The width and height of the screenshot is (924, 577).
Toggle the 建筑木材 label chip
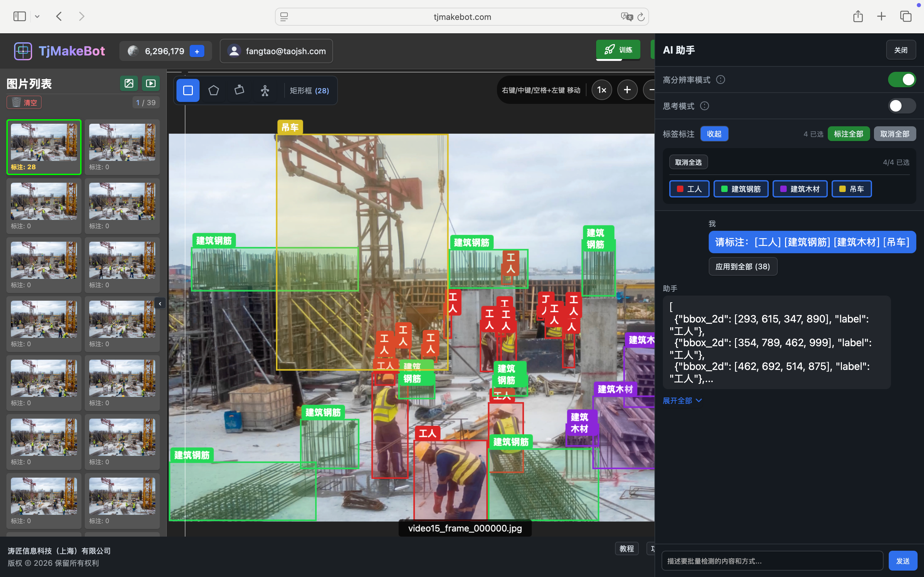[x=800, y=189]
